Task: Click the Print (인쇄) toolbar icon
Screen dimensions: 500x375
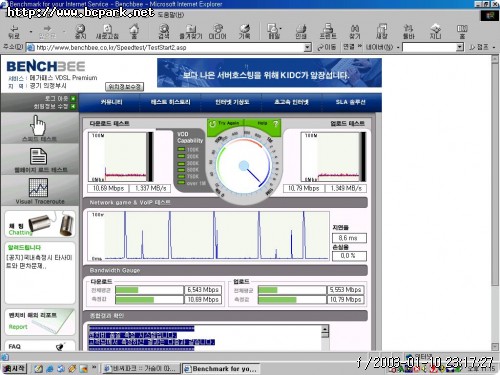Action: point(301,32)
